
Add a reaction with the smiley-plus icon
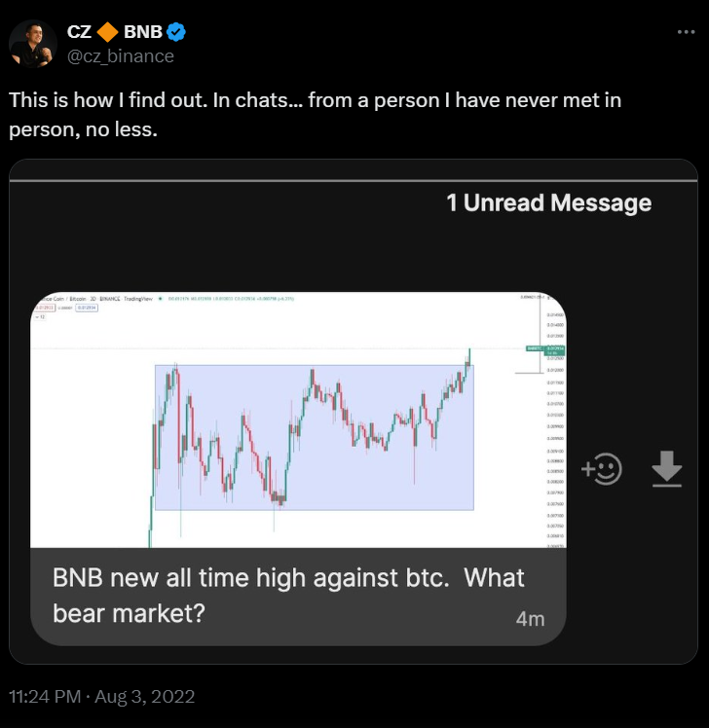[x=602, y=469]
